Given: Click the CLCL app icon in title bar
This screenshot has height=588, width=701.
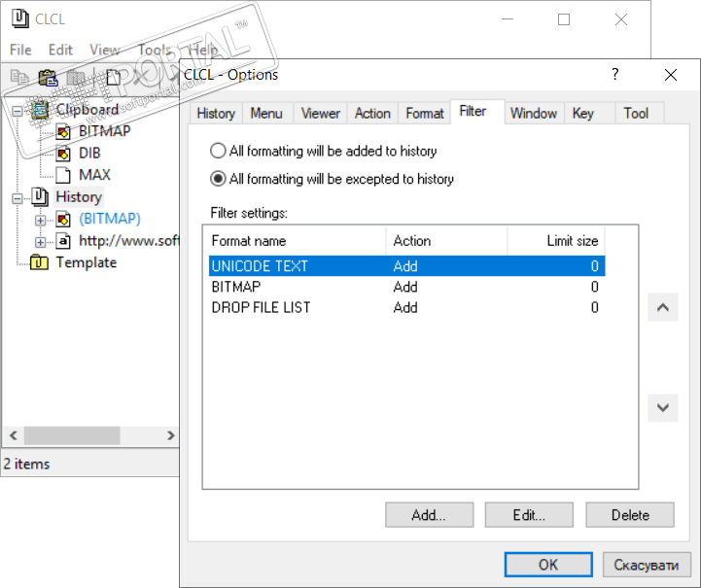Looking at the screenshot, I should [20, 18].
